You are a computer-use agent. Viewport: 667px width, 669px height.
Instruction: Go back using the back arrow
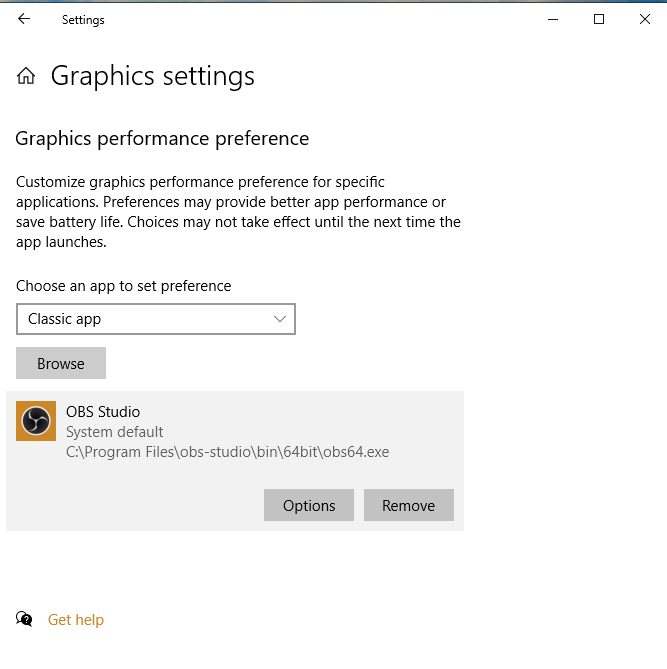[x=24, y=19]
